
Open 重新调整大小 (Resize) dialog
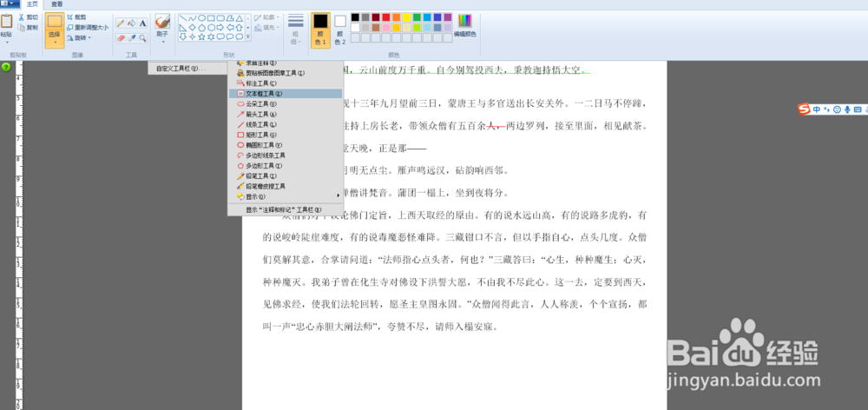click(x=88, y=27)
